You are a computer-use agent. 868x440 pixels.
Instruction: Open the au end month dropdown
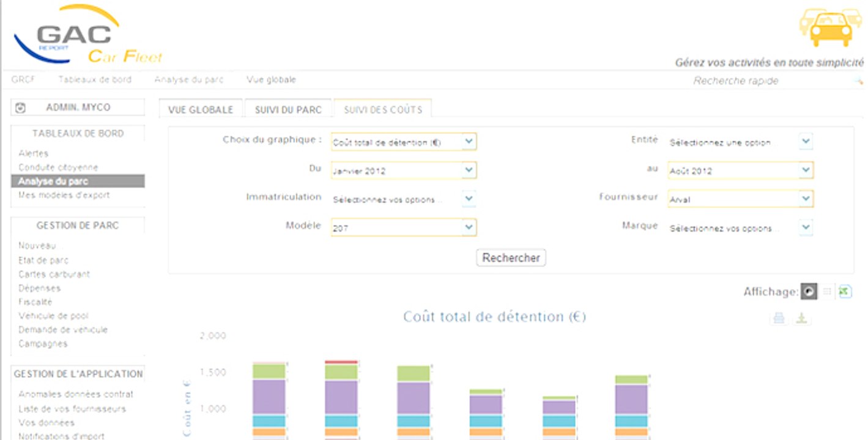coord(741,170)
